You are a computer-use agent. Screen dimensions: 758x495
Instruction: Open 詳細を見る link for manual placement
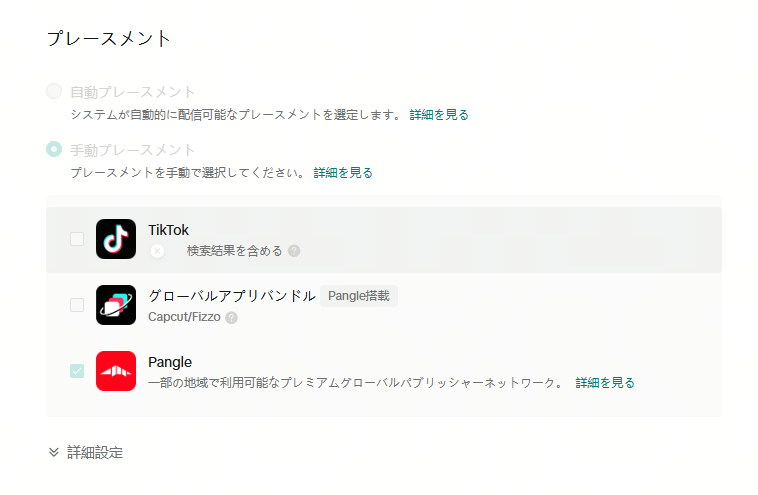coord(343,173)
